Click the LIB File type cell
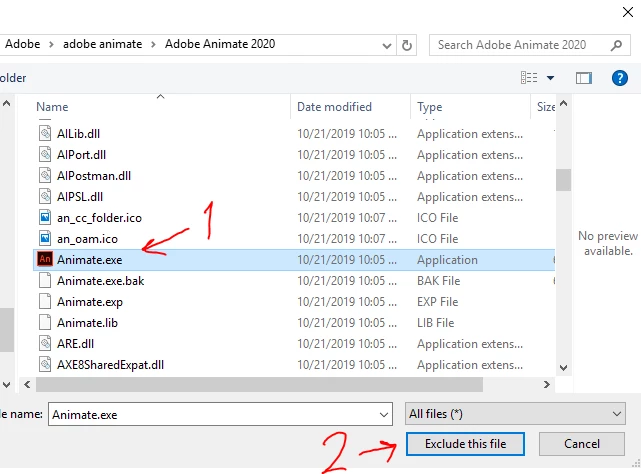The width and height of the screenshot is (641, 474). pyautogui.click(x=435, y=323)
